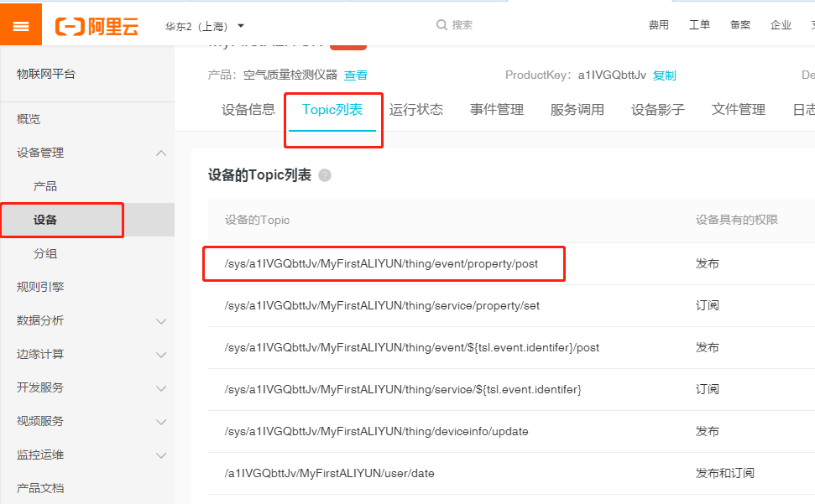Select topic ending service/${tsl.event.identifer}
This screenshot has width=815, height=504.
click(x=403, y=389)
